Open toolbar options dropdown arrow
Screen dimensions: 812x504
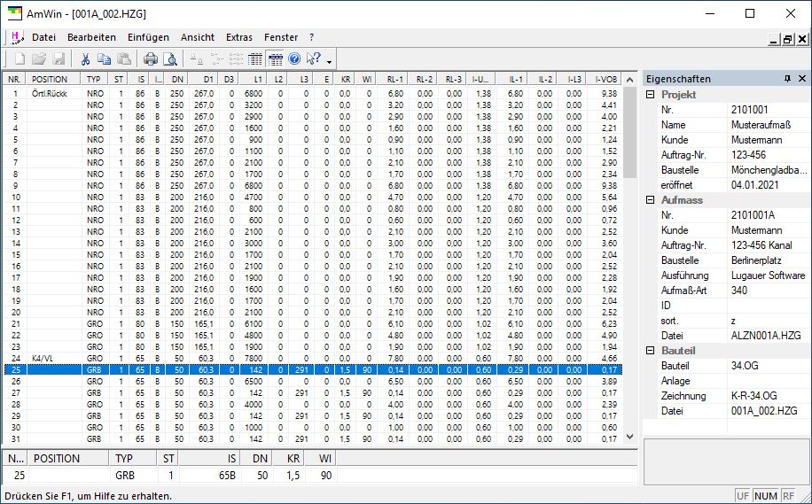click(x=330, y=62)
